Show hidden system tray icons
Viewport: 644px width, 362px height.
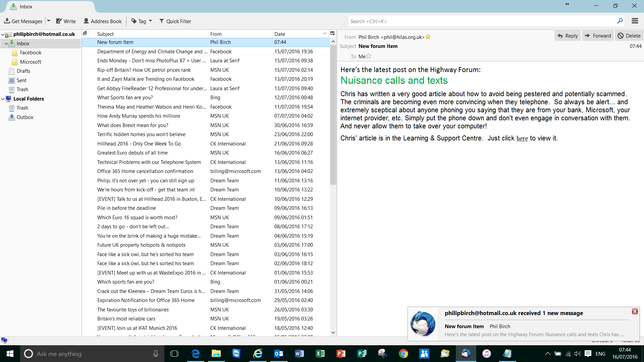click(547, 354)
